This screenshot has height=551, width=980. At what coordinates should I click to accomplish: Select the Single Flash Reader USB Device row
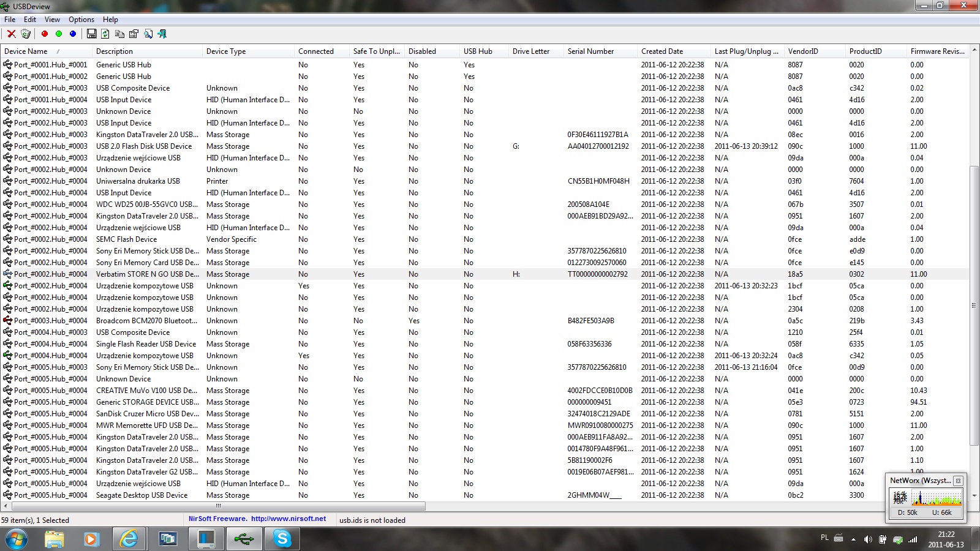484,343
